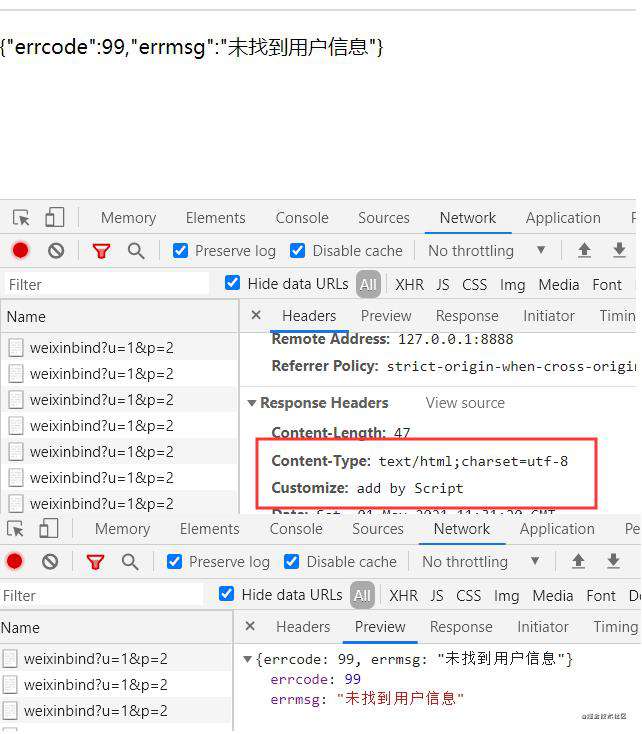Screen dimensions: 642x734
Task: Click Content-Type header value text/html;charset=utf-8
Action: [x=473, y=462]
